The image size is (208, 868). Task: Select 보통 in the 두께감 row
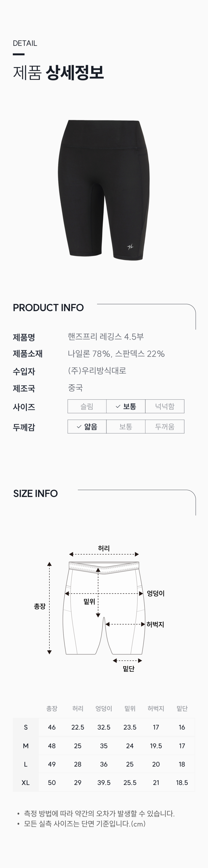tap(126, 427)
